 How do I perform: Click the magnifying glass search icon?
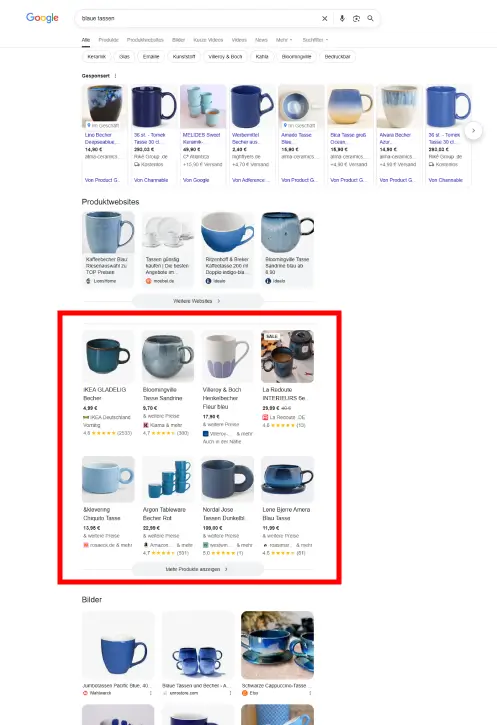[x=370, y=18]
